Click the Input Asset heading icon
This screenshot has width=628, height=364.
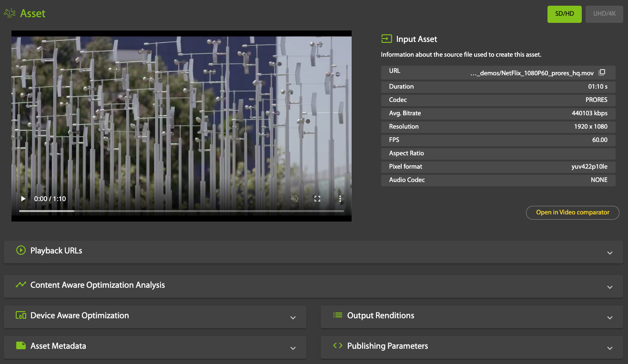click(x=386, y=39)
